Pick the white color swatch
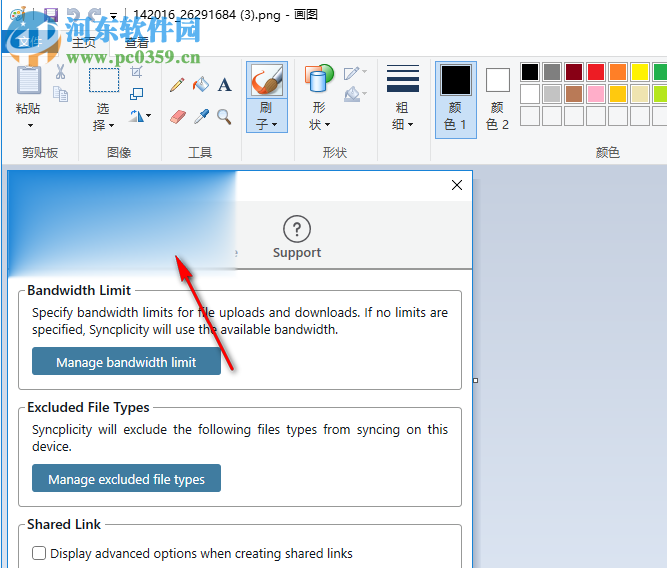The image size is (667, 568). click(x=530, y=94)
